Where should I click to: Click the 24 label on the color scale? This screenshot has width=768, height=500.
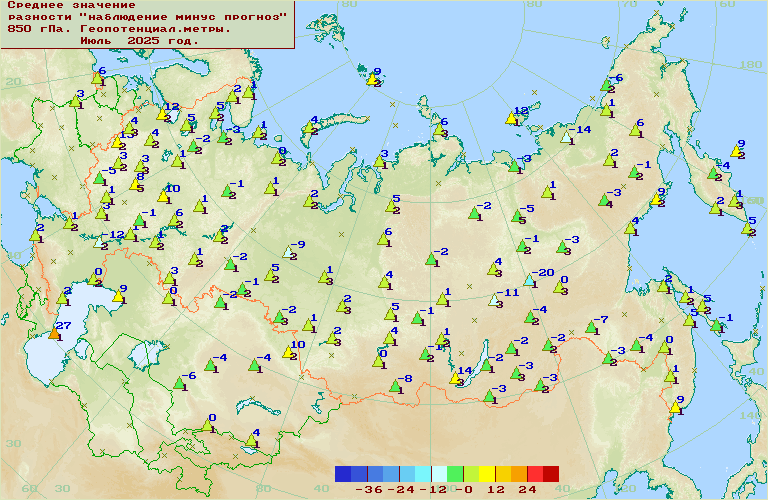point(529,490)
